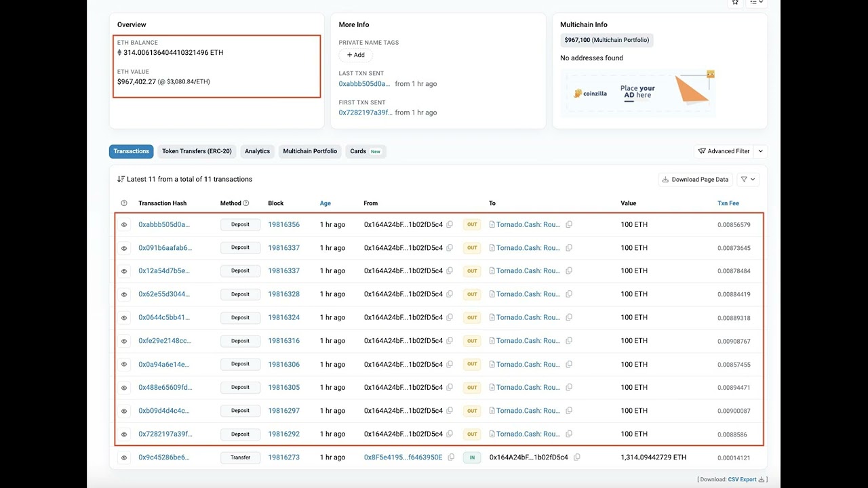Click the Advanced Filter button
This screenshot has width=868, height=488.
tap(725, 151)
